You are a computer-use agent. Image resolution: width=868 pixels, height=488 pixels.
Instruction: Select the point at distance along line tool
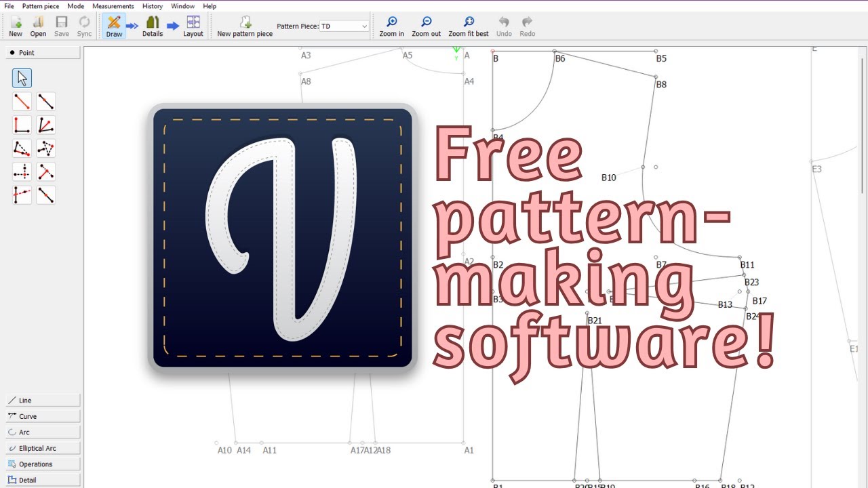click(x=45, y=102)
